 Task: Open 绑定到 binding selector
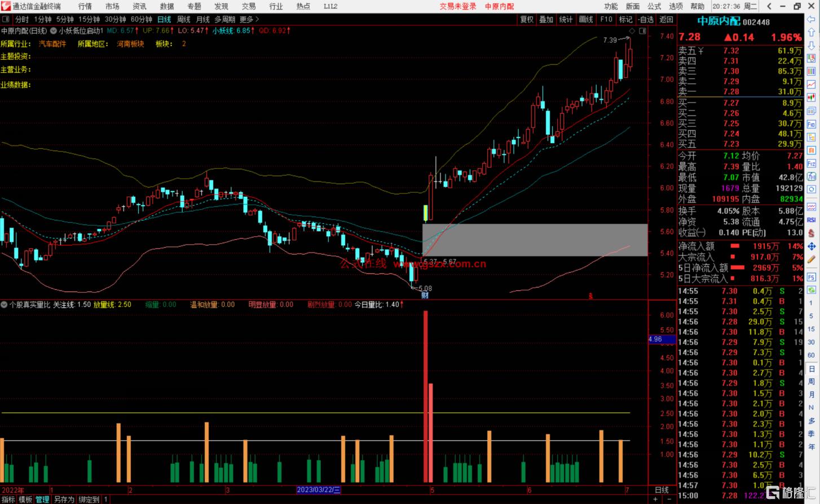point(89,499)
